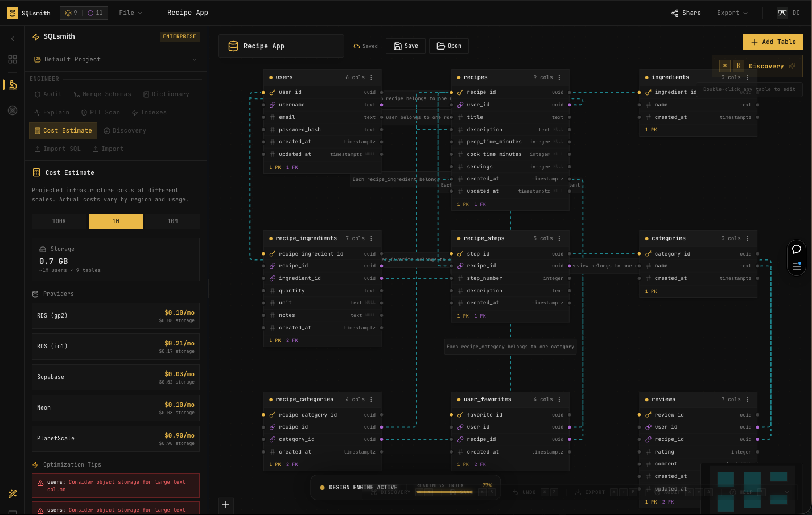Click the microscope Engineer icon in sidebar

point(12,85)
